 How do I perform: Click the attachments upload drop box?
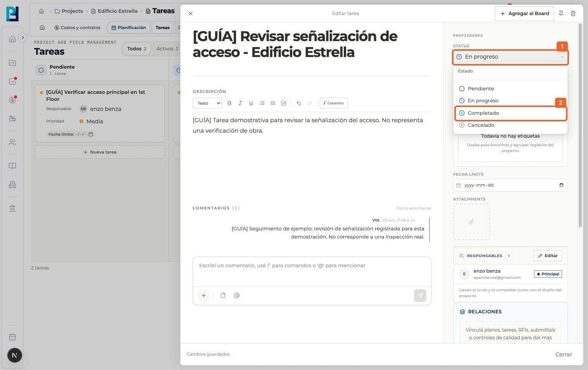(x=471, y=222)
